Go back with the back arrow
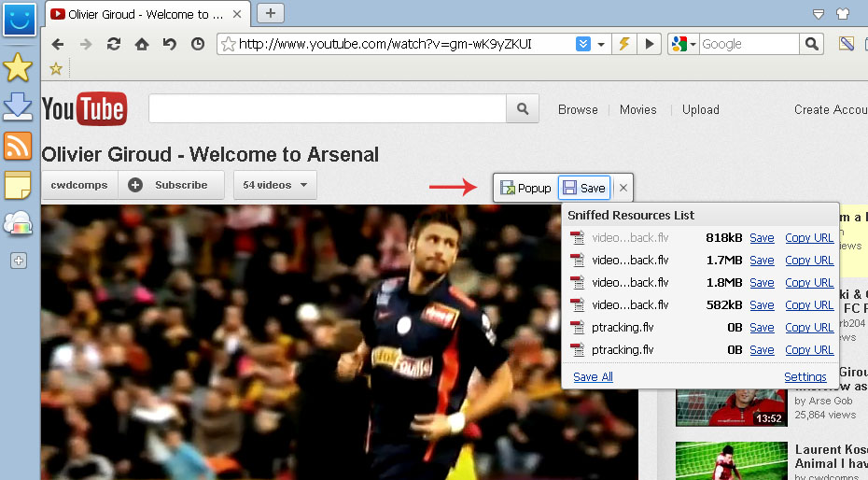The image size is (868, 480). [x=58, y=44]
